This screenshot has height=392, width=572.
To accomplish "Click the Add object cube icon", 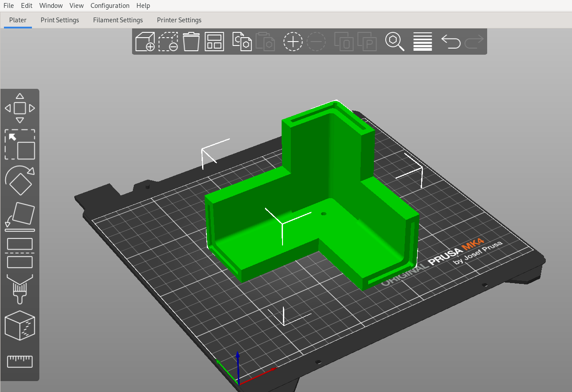I will (145, 42).
